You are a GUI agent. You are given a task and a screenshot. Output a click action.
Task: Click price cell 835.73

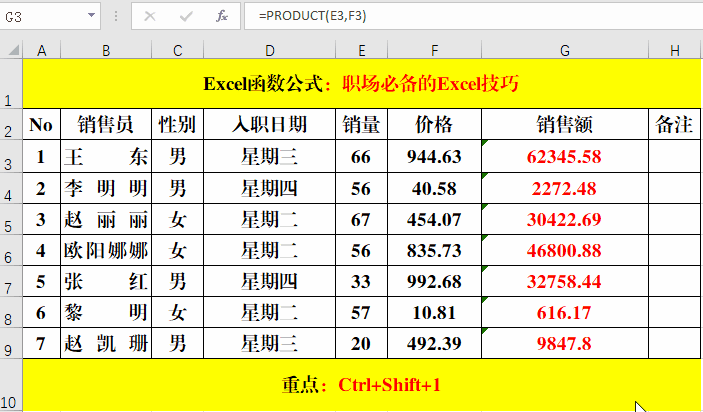434,250
